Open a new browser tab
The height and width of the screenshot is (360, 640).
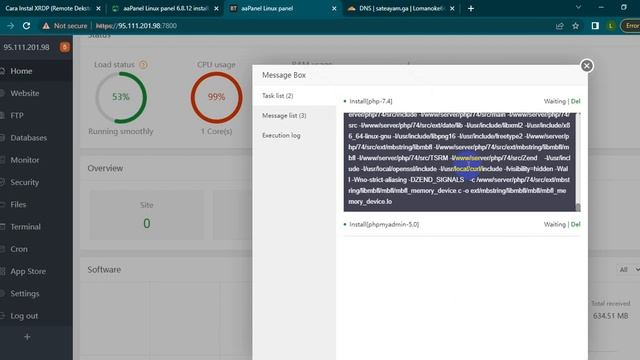click(x=471, y=8)
